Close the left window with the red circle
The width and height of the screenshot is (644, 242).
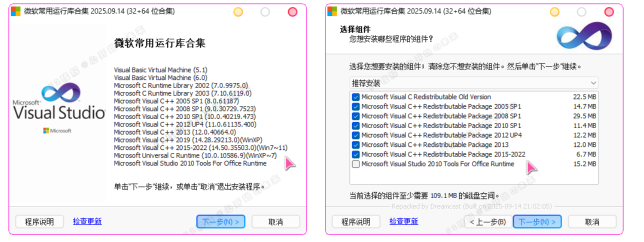click(292, 11)
